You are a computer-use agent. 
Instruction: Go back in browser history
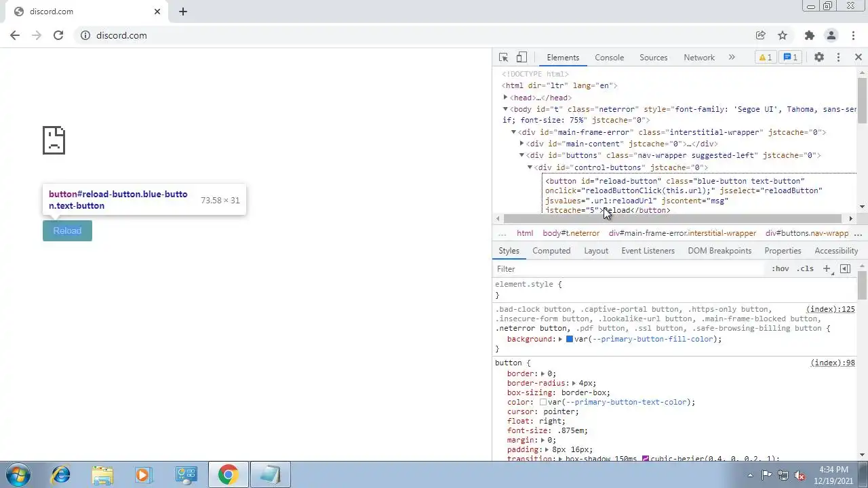point(15,35)
